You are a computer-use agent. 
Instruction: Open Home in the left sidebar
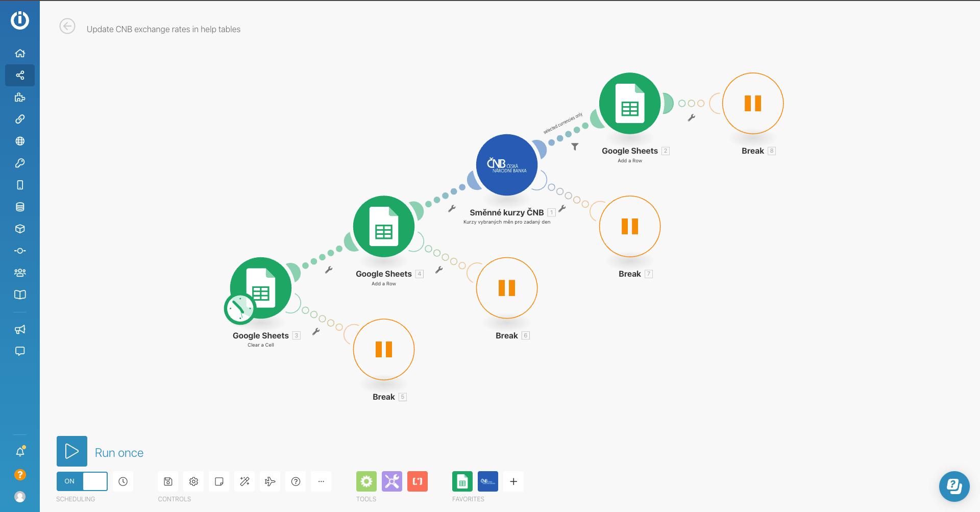pos(20,54)
